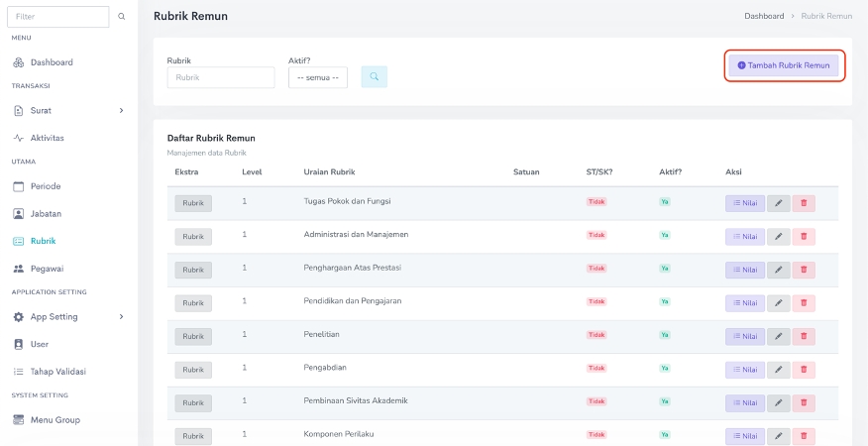Click the Rubrik text input field
This screenshot has height=446, width=868.
tap(221, 77)
